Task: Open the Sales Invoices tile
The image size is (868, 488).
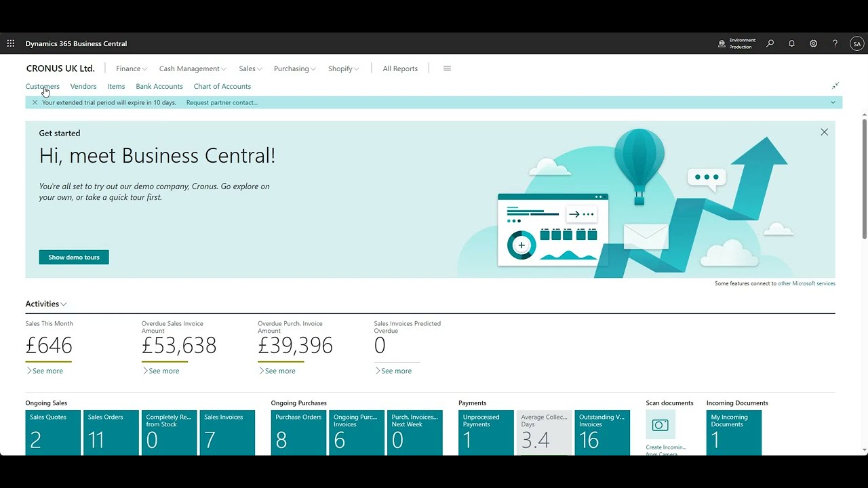Action: [227, 432]
